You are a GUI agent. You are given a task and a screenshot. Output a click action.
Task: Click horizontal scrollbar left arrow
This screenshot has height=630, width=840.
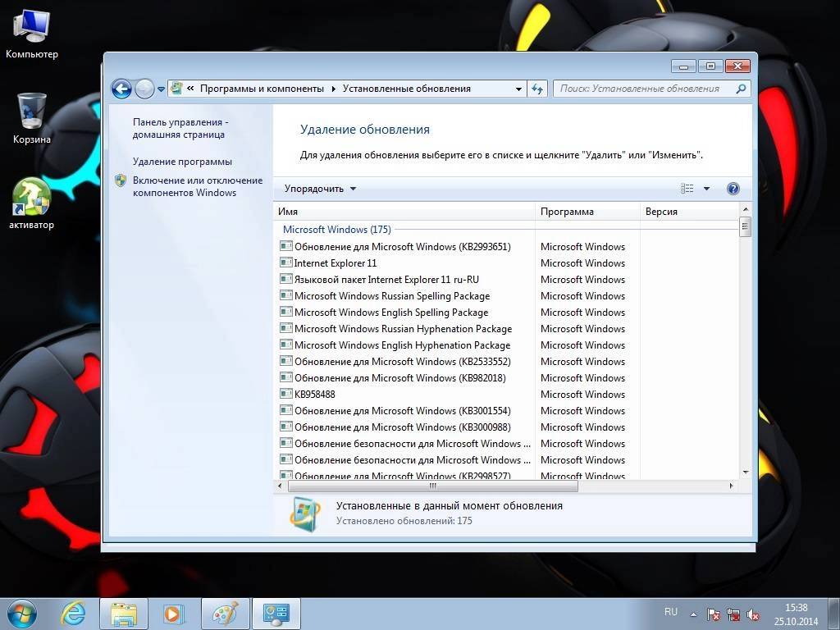click(280, 486)
